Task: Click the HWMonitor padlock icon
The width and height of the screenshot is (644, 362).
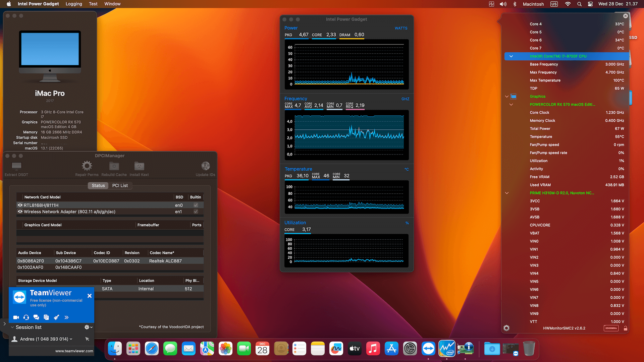Action: pos(626,328)
